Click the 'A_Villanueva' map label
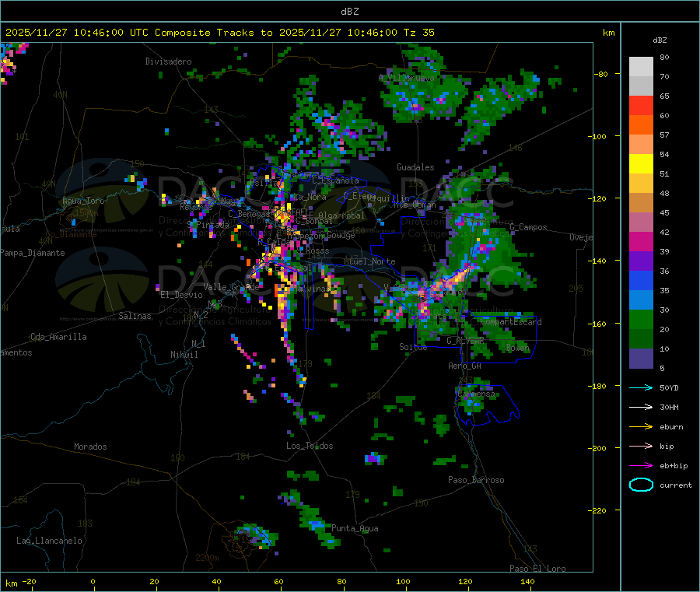Image resolution: width=700 pixels, height=592 pixels. 406,78
